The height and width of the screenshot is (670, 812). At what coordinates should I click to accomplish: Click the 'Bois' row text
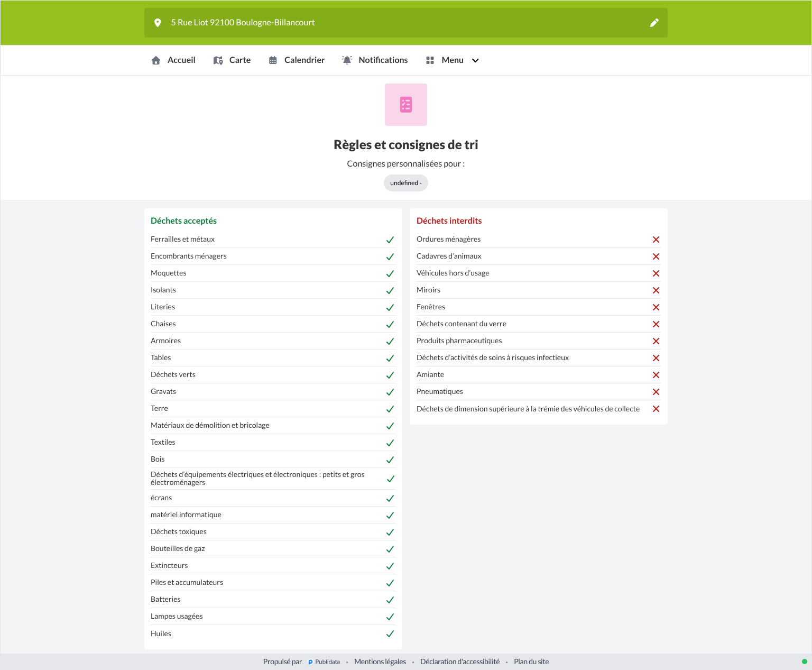(x=158, y=459)
